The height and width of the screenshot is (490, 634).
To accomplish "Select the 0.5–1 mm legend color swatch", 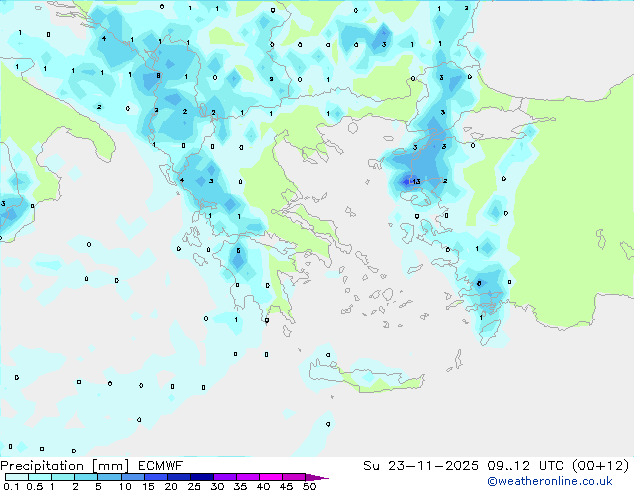I will [40, 477].
